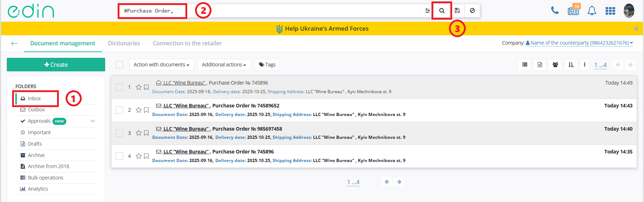644x202 pixels.
Task: Save the current search filter
Action: click(x=457, y=11)
